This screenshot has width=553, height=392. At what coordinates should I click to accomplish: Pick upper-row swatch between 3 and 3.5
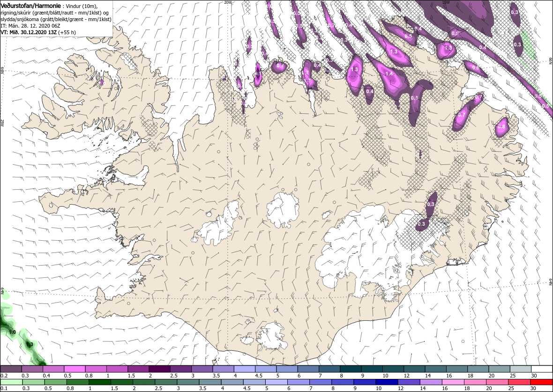pos(202,369)
